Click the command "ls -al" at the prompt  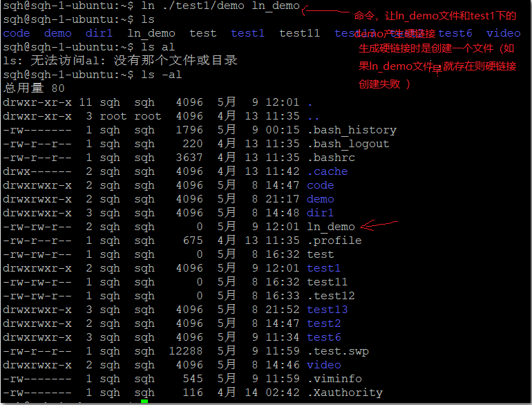[162, 75]
